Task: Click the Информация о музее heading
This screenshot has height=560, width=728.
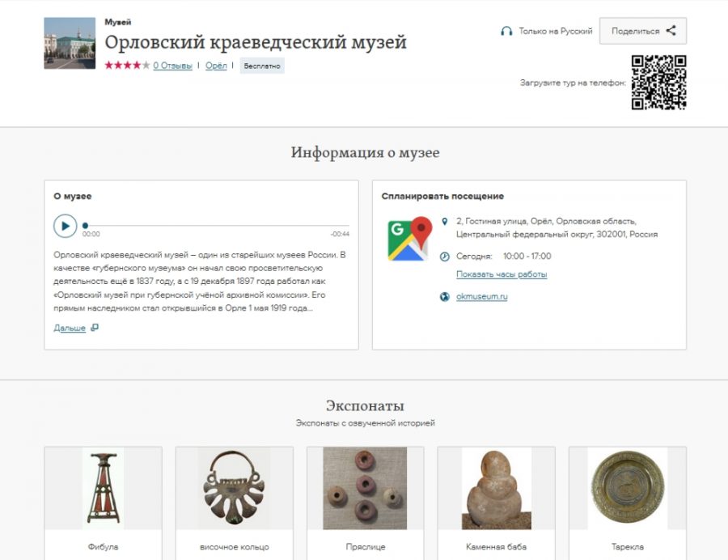Action: pyautogui.click(x=365, y=153)
